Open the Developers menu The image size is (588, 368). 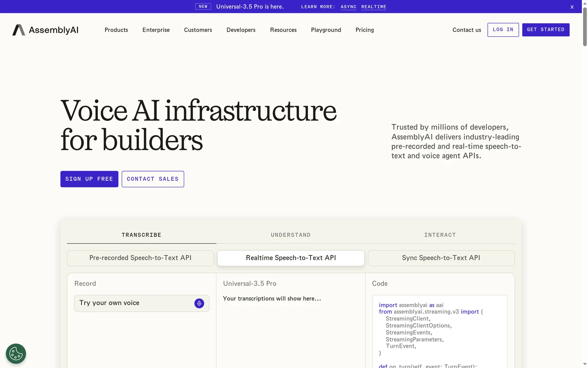[241, 30]
